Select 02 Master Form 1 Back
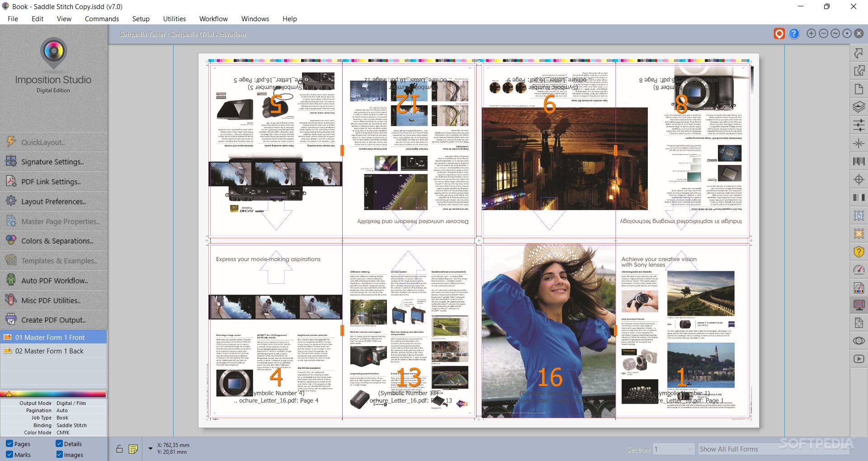 pyautogui.click(x=54, y=351)
